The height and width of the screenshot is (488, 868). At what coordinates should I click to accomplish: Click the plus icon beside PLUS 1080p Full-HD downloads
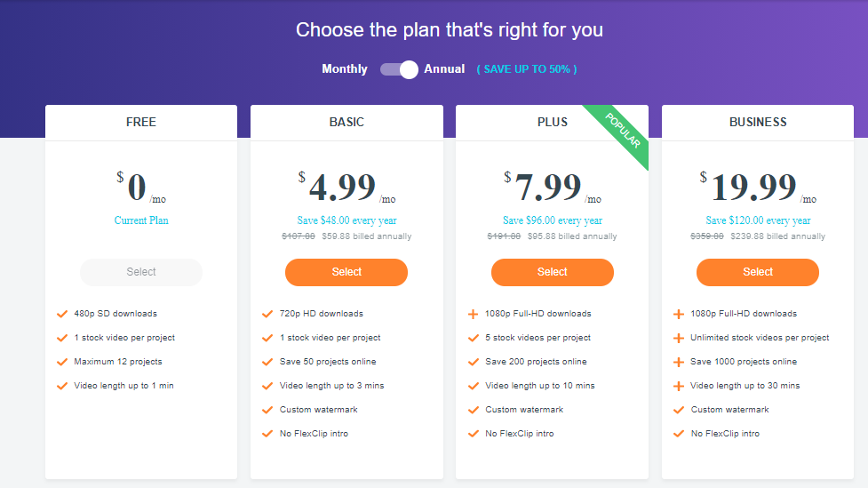473,314
